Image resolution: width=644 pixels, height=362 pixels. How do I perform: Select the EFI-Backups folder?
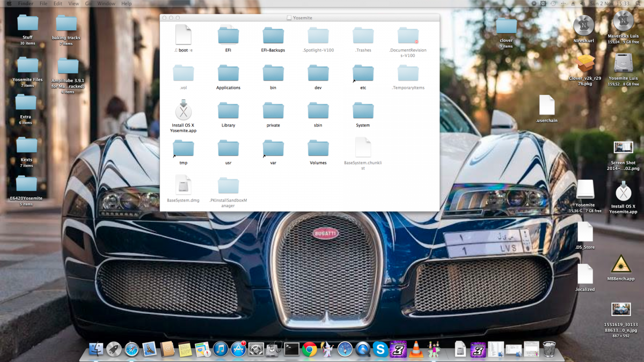click(273, 36)
